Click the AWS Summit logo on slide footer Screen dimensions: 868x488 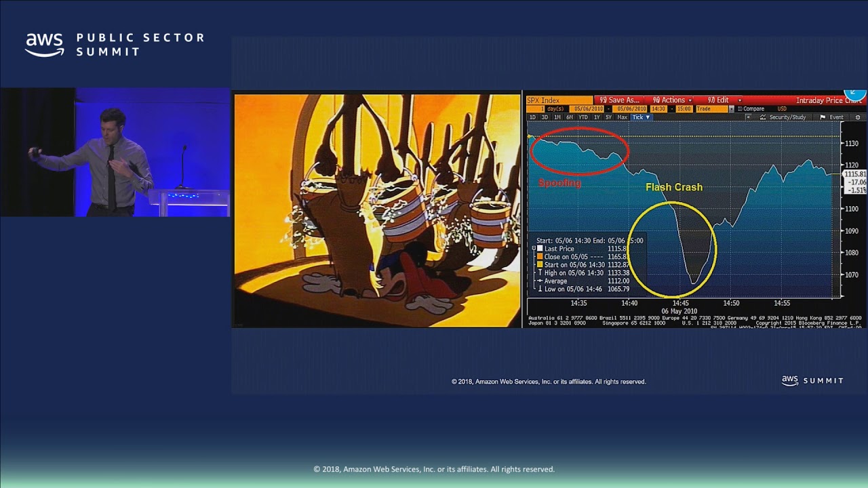click(x=812, y=381)
